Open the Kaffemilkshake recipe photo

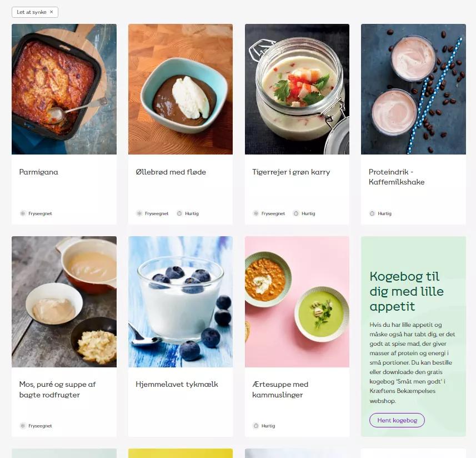point(413,89)
